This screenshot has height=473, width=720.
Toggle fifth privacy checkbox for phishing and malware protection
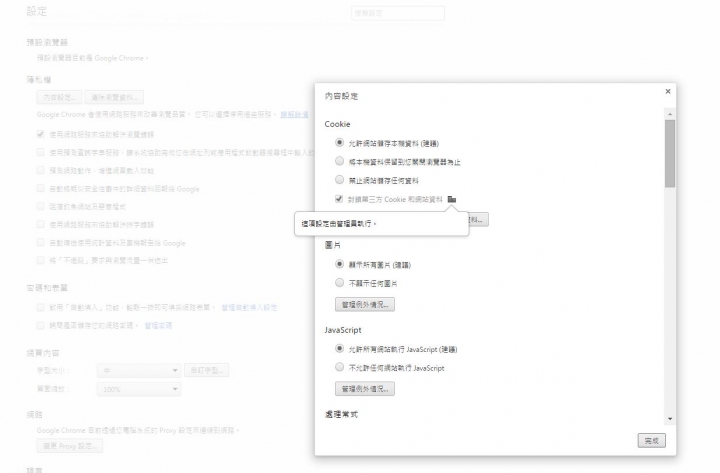tap(40, 206)
